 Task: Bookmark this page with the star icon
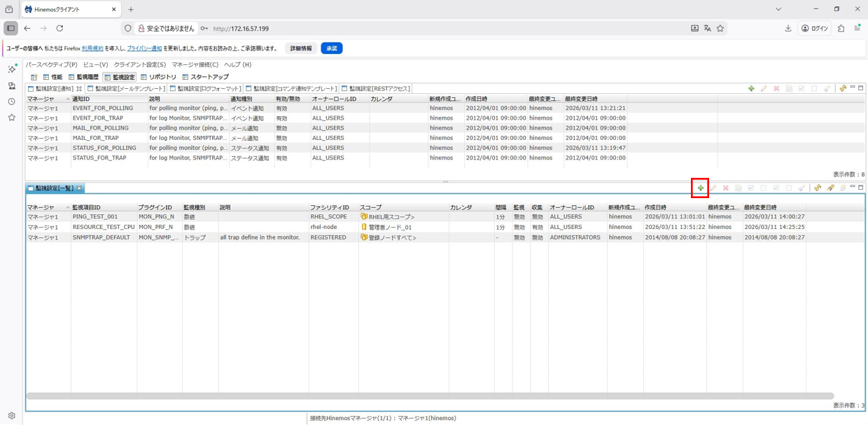pyautogui.click(x=720, y=29)
